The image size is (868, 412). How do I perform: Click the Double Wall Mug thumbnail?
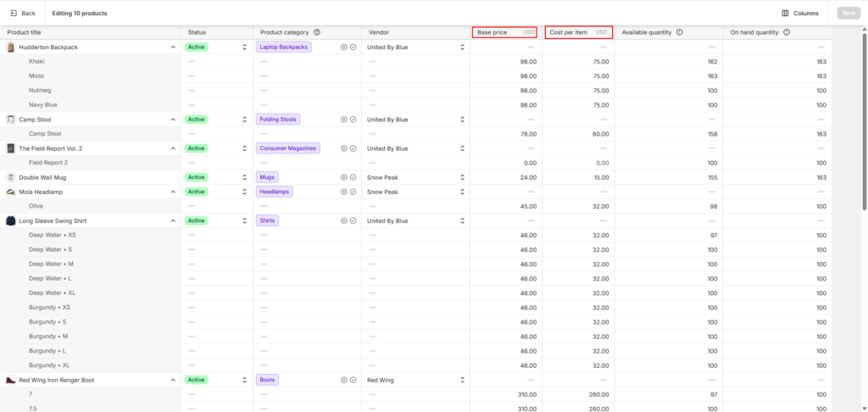[x=10, y=177]
